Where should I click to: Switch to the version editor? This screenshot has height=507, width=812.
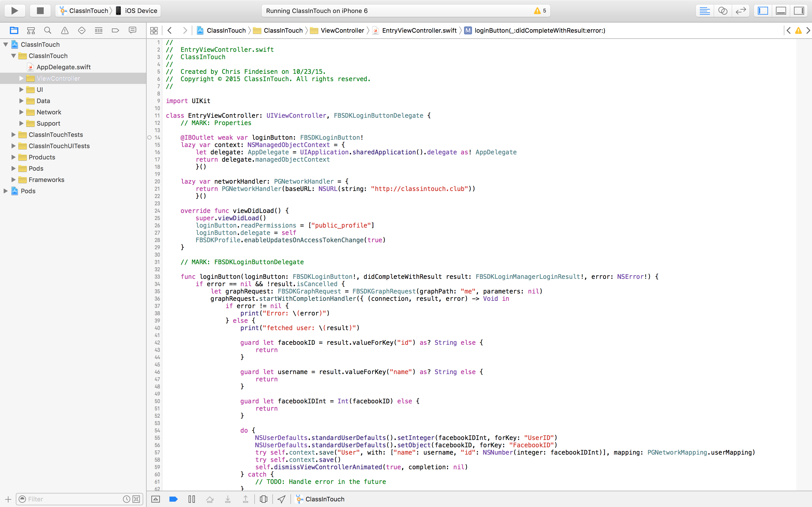[741, 11]
